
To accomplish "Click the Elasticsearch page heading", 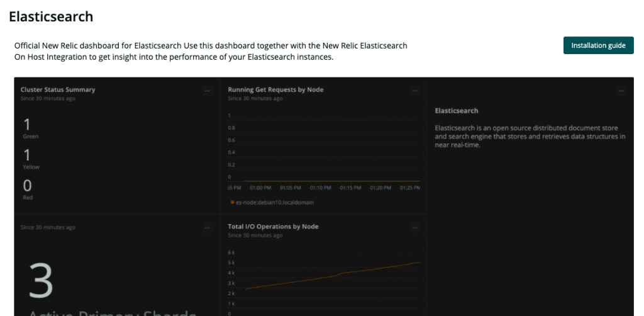I will 51,16.
